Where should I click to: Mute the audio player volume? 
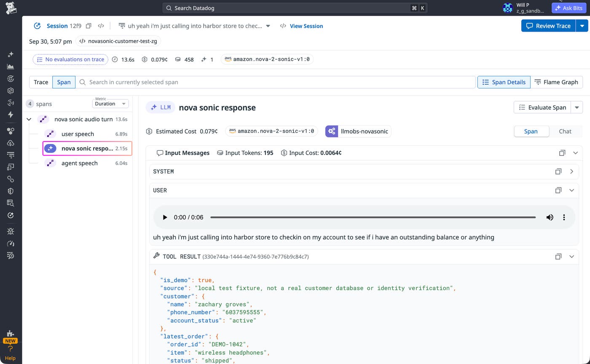click(x=550, y=217)
